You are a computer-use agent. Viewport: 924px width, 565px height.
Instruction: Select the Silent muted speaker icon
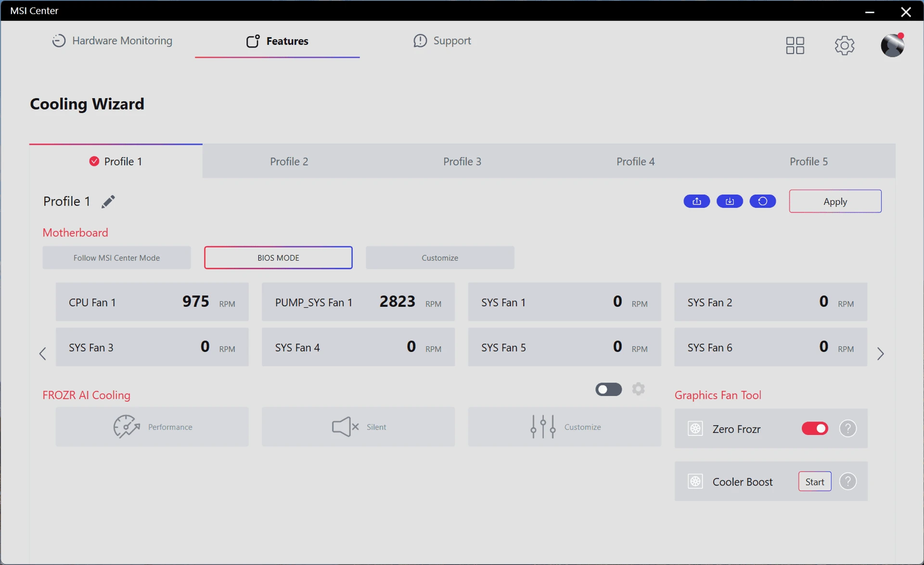click(346, 427)
